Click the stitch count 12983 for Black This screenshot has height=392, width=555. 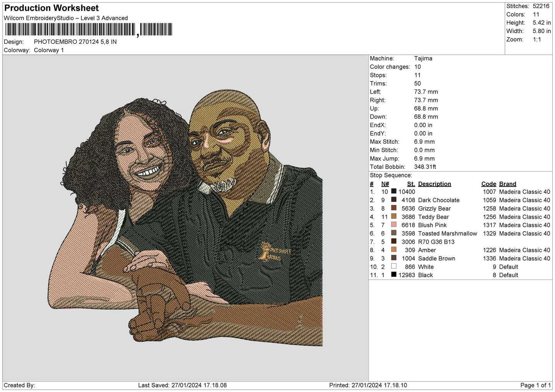(x=407, y=275)
